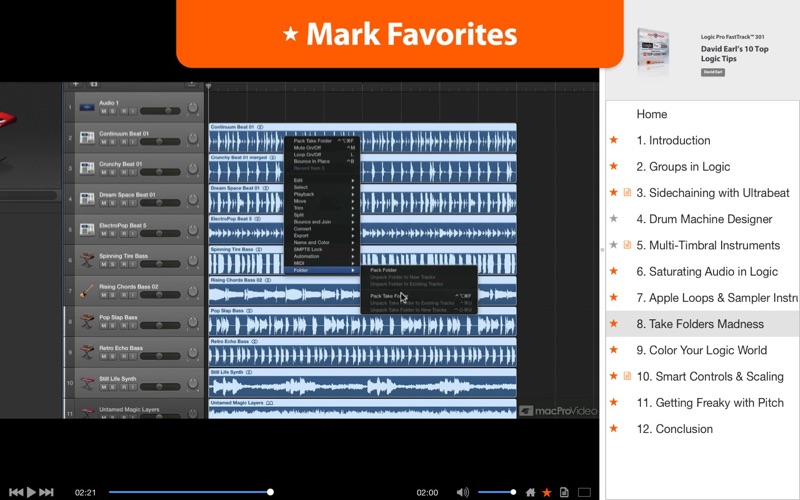Mute the Audio 1 track with M
800x500 pixels.
point(104,111)
